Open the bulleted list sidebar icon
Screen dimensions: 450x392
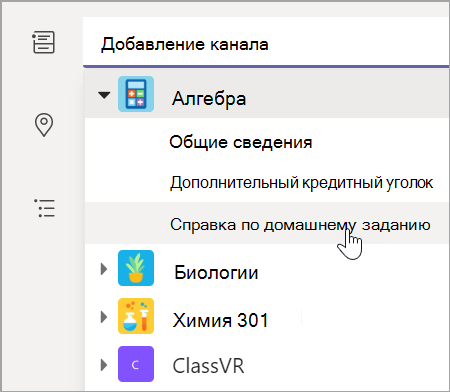[x=44, y=208]
